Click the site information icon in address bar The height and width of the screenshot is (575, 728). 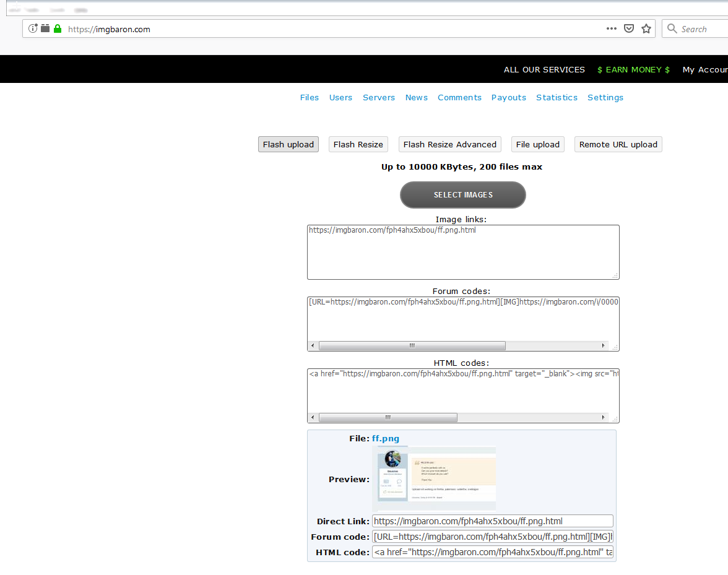click(33, 28)
